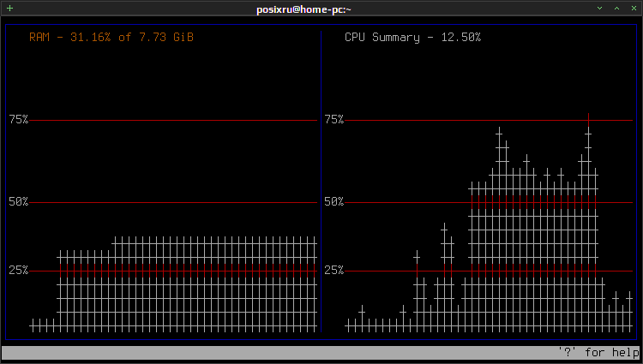Click the 25% label in CPU panel

click(x=334, y=271)
